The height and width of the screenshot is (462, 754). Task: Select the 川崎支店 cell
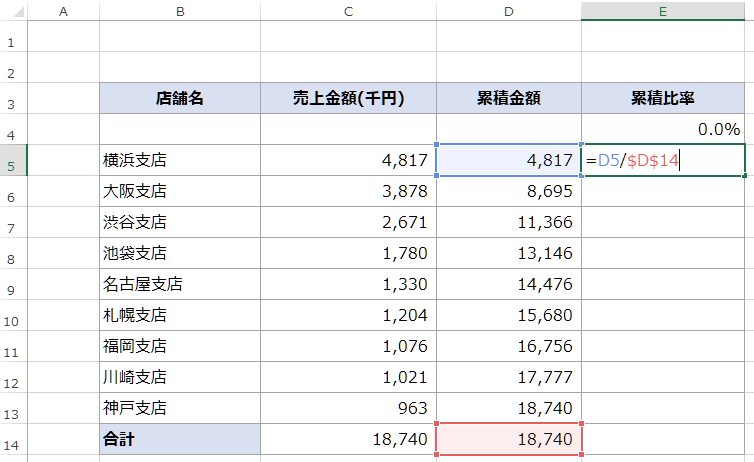pyautogui.click(x=180, y=377)
